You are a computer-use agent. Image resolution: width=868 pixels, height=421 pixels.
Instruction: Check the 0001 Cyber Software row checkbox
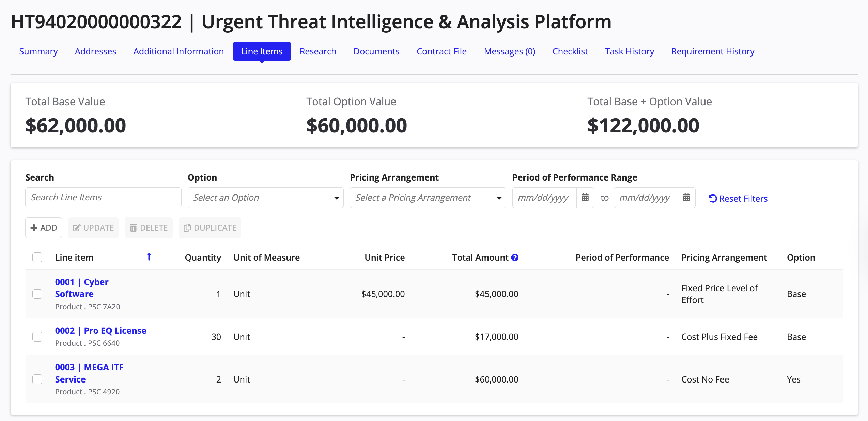pyautogui.click(x=37, y=294)
